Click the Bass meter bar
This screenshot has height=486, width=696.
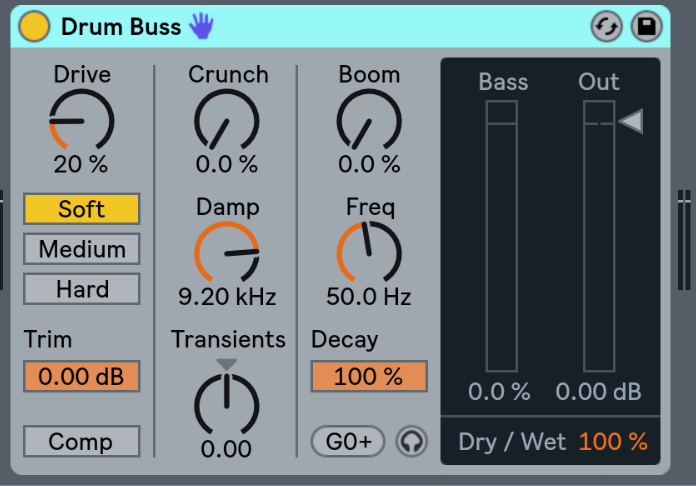[x=502, y=237]
